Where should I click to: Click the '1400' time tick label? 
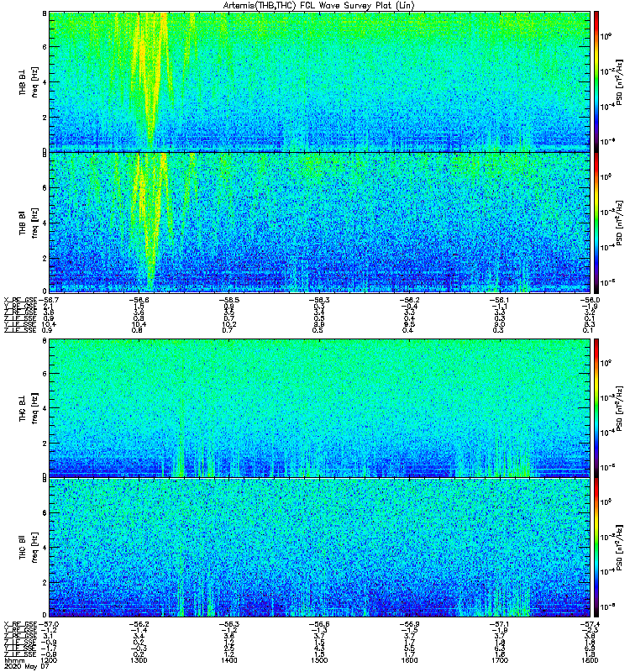coord(228,660)
